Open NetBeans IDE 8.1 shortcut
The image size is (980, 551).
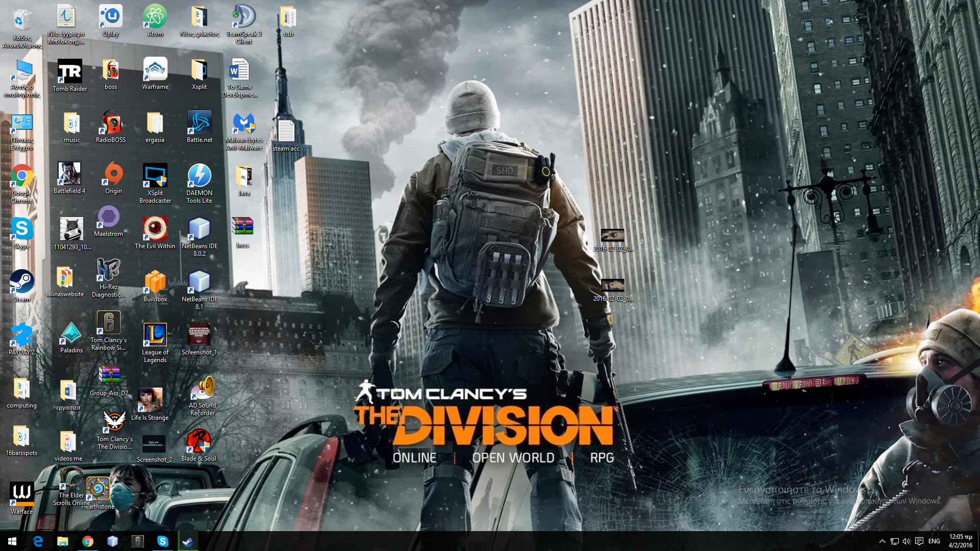pos(199,290)
